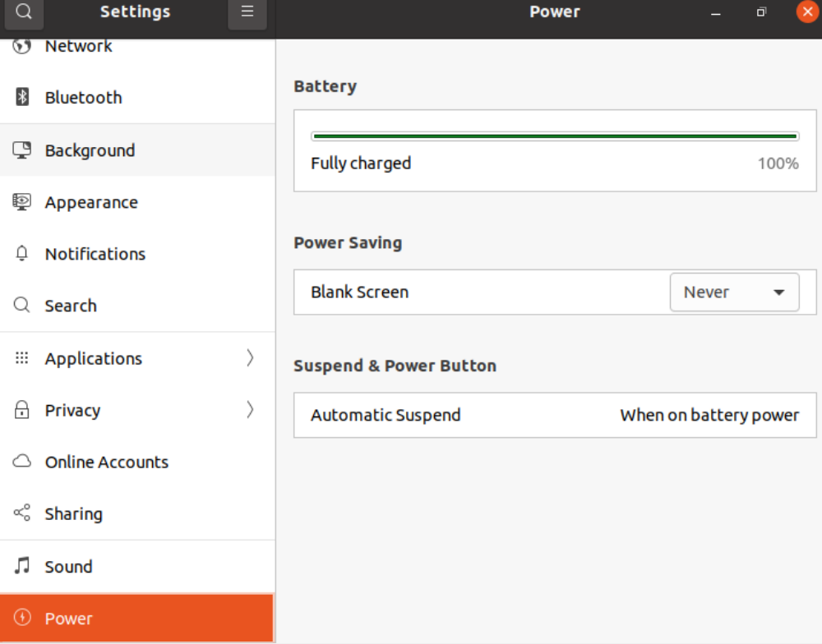Open the Applications section
This screenshot has height=644, width=822.
tap(137, 358)
